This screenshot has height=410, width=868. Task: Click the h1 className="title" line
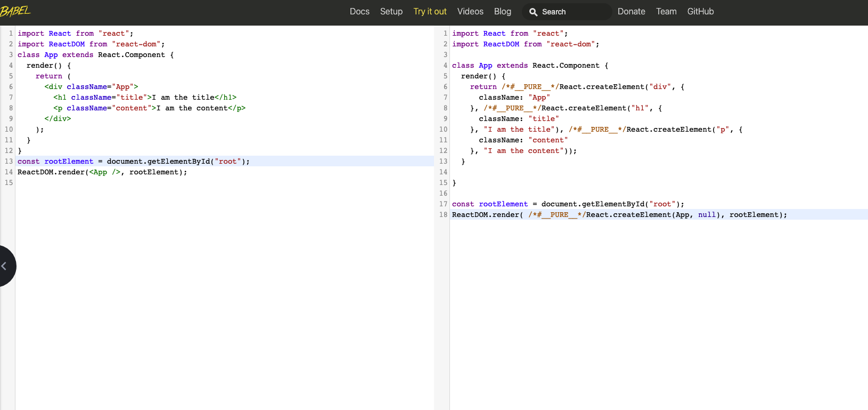(x=145, y=97)
